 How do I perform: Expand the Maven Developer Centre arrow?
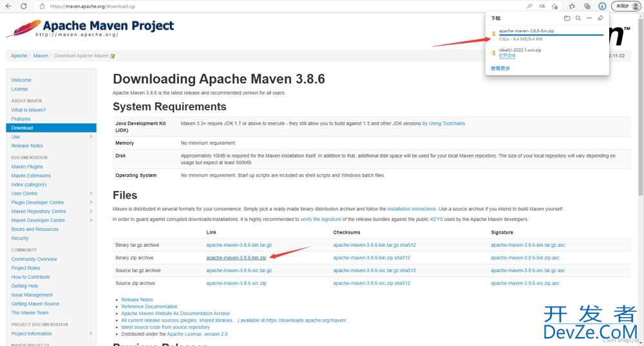91,220
